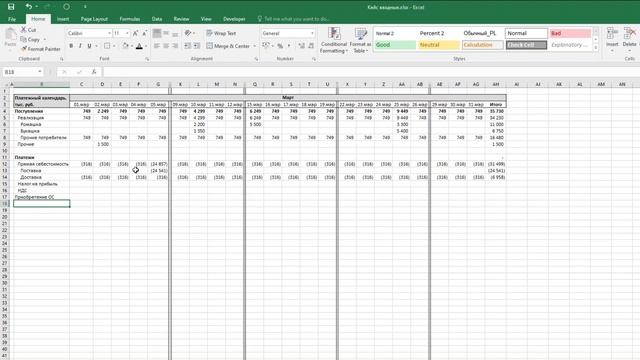This screenshot has height=360, width=640.
Task: Toggle Center horizontal alignment
Action: [x=166, y=46]
